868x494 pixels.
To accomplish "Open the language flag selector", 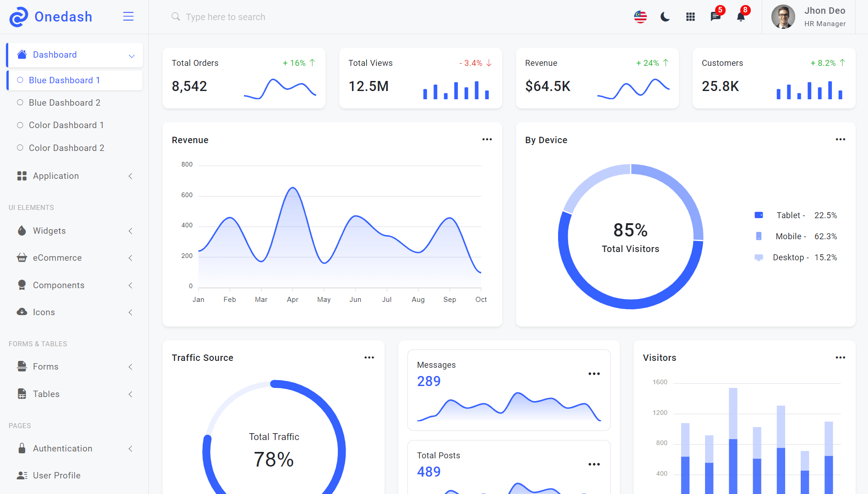I will coord(640,17).
